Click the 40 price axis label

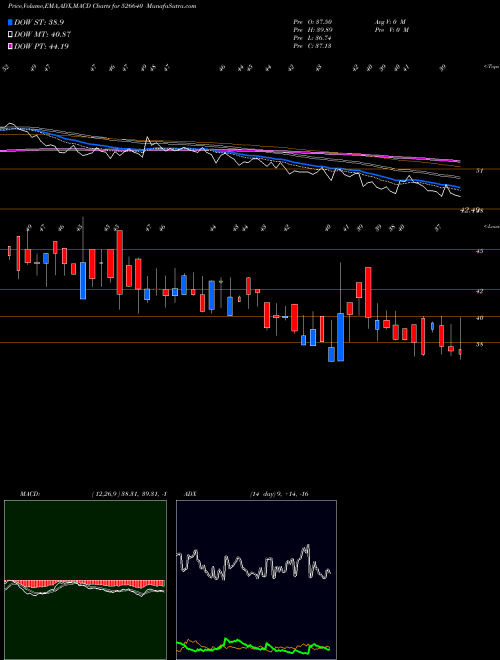pyautogui.click(x=479, y=318)
